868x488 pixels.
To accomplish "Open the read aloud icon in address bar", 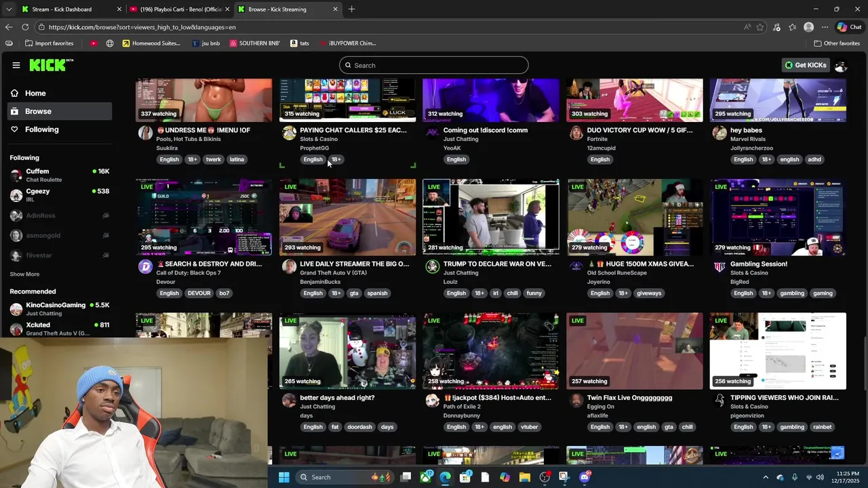I will 747,27.
